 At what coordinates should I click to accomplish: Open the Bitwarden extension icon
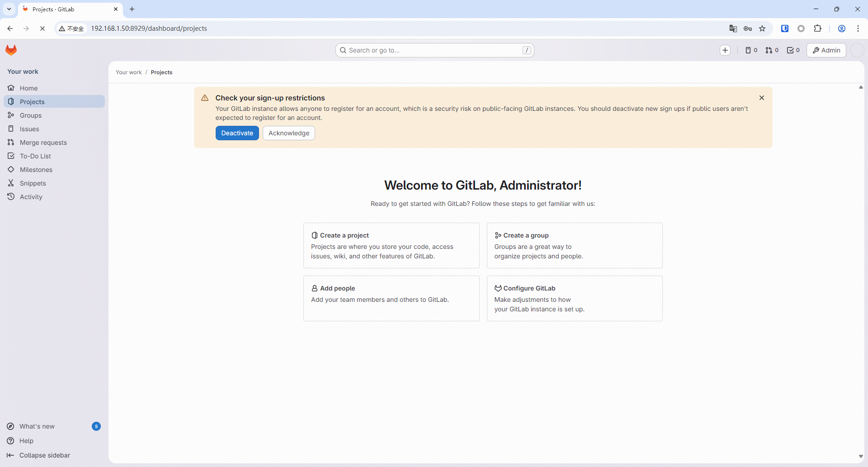tap(785, 29)
